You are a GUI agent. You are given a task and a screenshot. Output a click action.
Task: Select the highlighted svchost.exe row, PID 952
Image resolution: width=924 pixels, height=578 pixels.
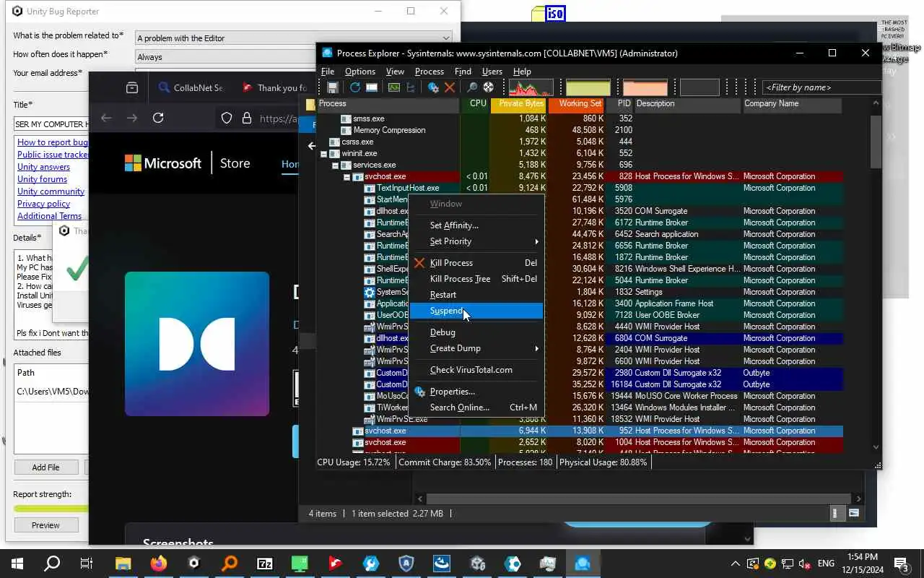(580, 431)
